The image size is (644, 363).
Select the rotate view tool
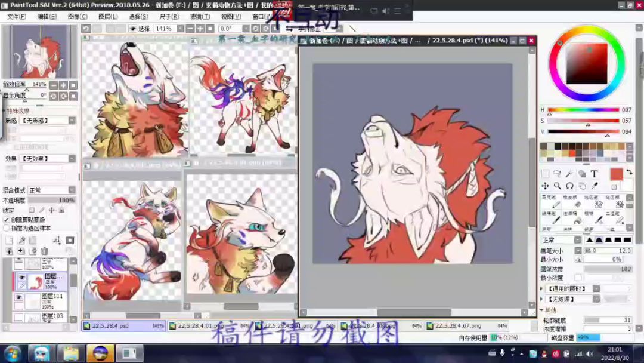point(569,186)
